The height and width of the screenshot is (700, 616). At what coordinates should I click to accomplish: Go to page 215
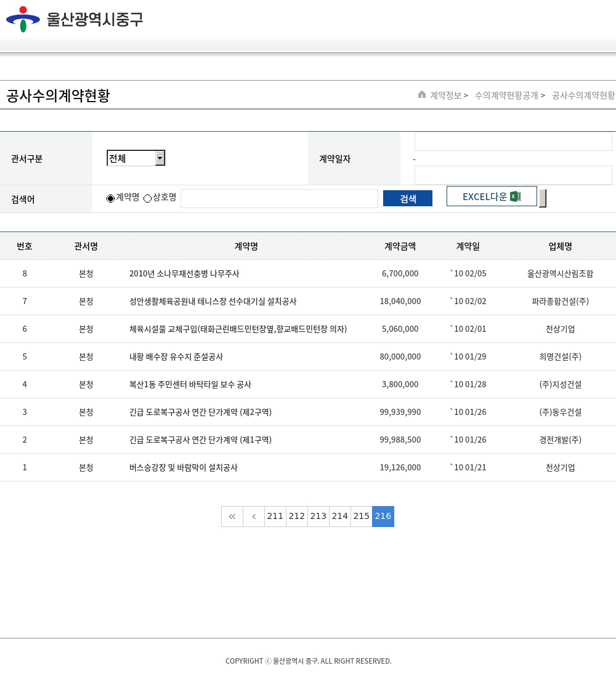click(x=362, y=517)
